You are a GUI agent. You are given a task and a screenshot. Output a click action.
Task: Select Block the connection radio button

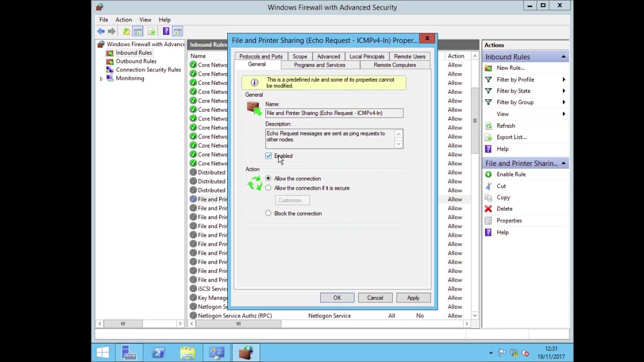(268, 213)
